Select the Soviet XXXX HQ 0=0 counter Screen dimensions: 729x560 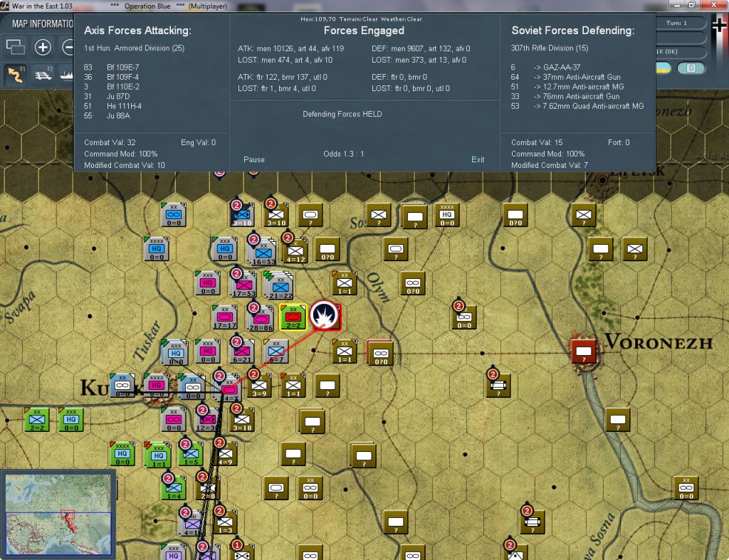pos(447,215)
